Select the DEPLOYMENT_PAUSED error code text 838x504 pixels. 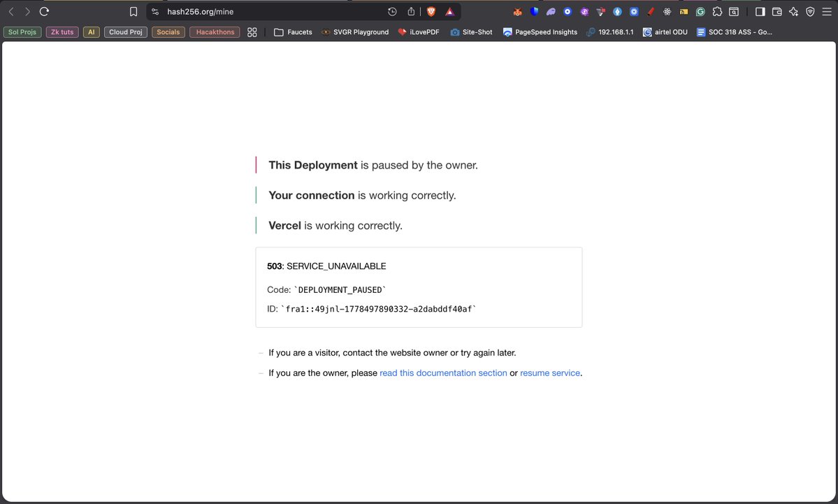point(340,289)
